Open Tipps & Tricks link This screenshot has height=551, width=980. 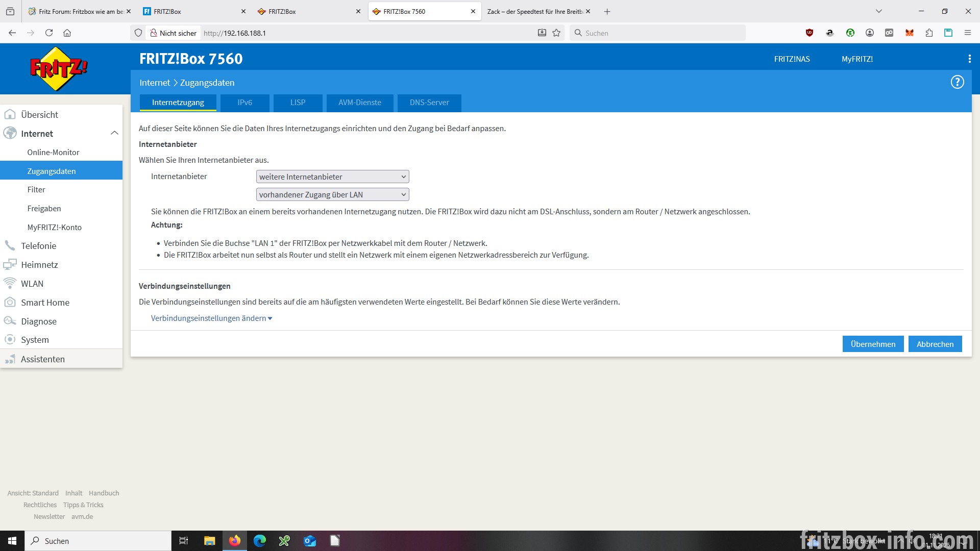pyautogui.click(x=83, y=505)
